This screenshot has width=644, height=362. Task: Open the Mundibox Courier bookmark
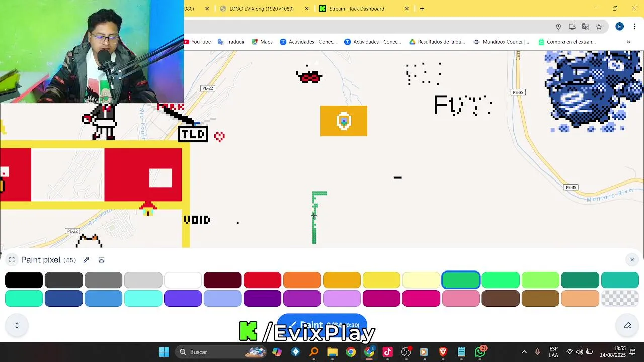(502, 42)
